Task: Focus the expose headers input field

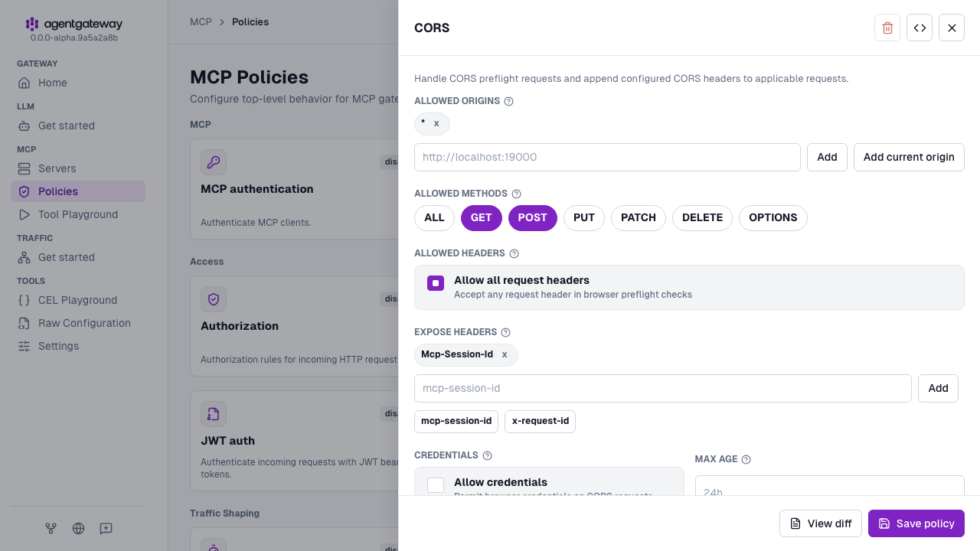Action: tap(663, 388)
